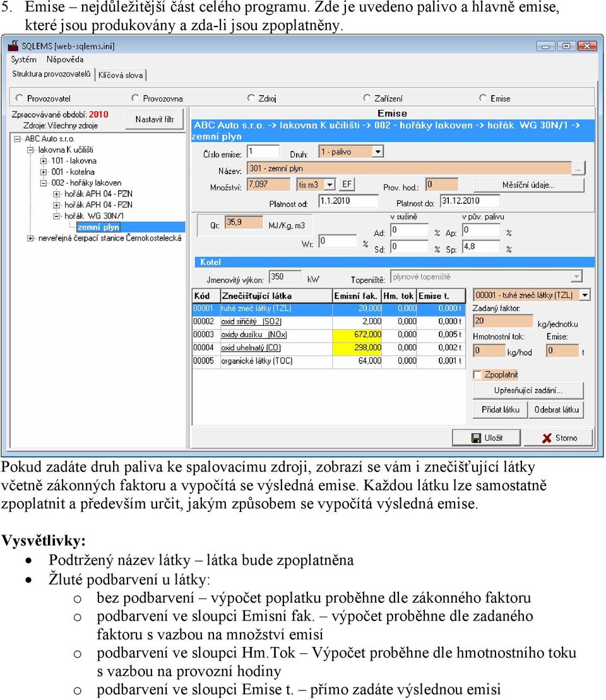Image resolution: width=606 pixels, height=700 pixels.
Task: Select the Provozovna radio button
Action: [135, 98]
